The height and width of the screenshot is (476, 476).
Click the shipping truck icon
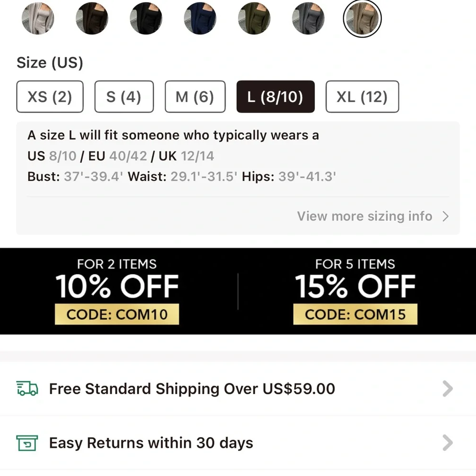tap(27, 388)
